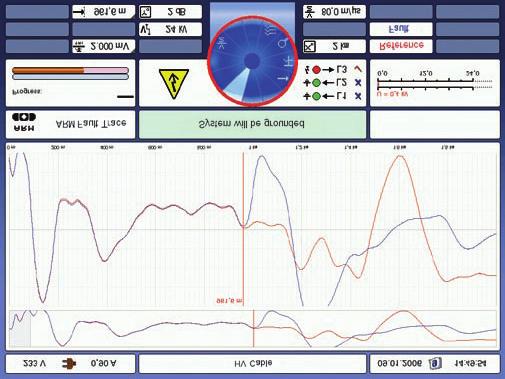
Task: Click the center knob of the rotary wheel
Action: pos(252,61)
